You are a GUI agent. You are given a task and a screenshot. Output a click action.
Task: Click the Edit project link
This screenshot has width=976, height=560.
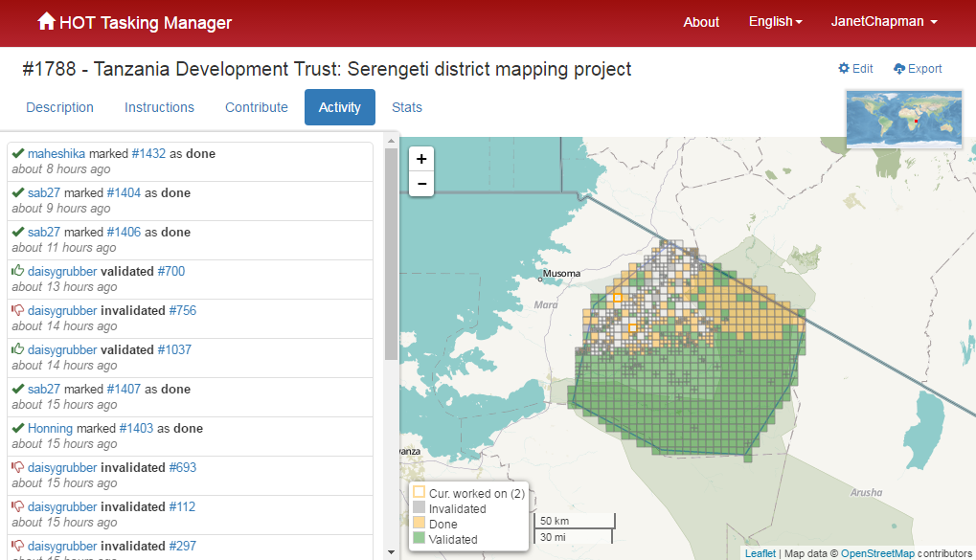(856, 69)
